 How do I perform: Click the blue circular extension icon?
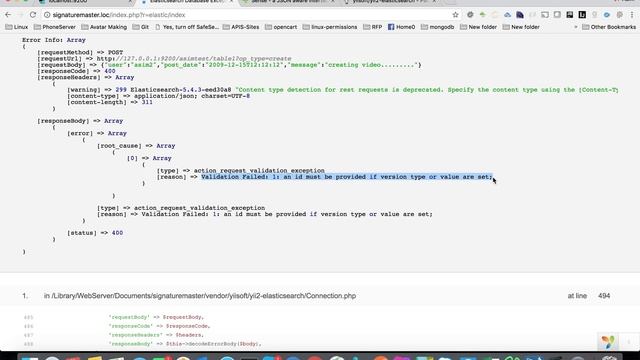(607, 15)
